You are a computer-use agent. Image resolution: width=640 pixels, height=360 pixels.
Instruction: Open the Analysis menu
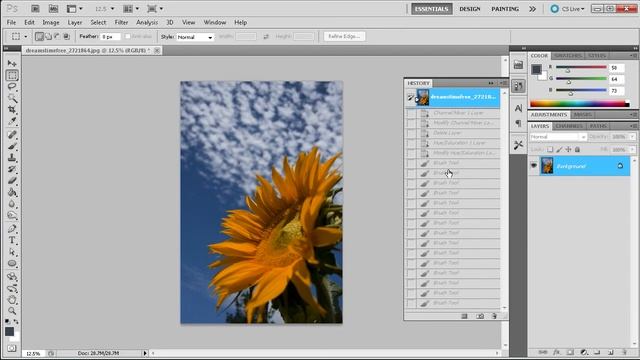(147, 22)
